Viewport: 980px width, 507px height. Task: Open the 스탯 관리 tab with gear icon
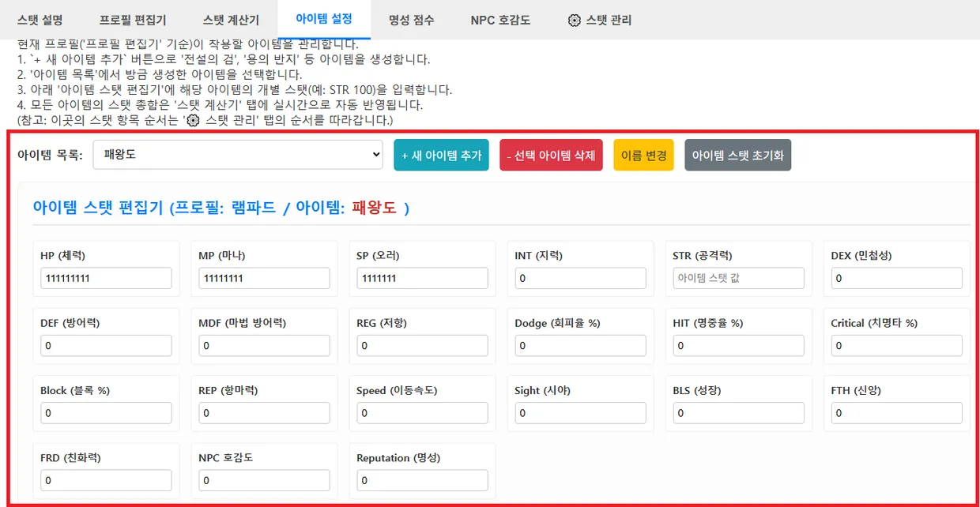(x=600, y=20)
